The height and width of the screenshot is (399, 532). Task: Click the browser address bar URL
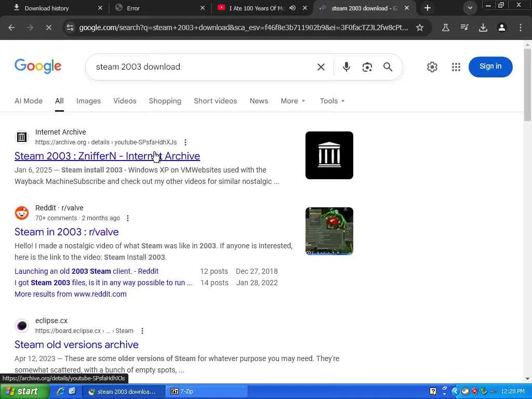(243, 28)
